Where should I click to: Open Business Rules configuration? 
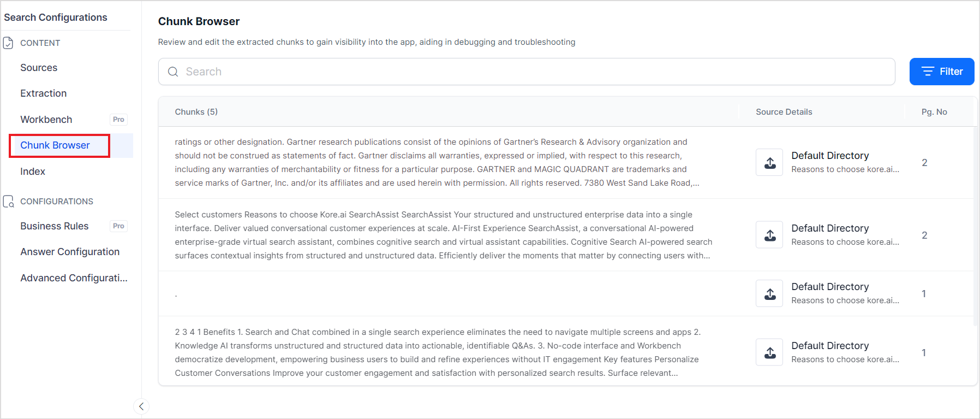pyautogui.click(x=55, y=226)
